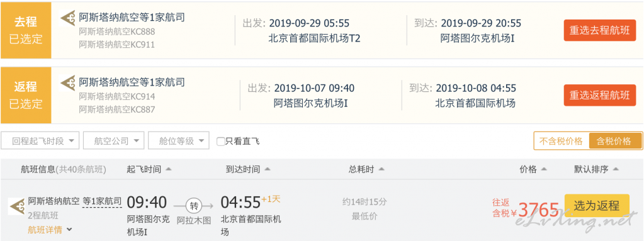
Task: Switch to 不含税价格 price view
Action: (561, 141)
